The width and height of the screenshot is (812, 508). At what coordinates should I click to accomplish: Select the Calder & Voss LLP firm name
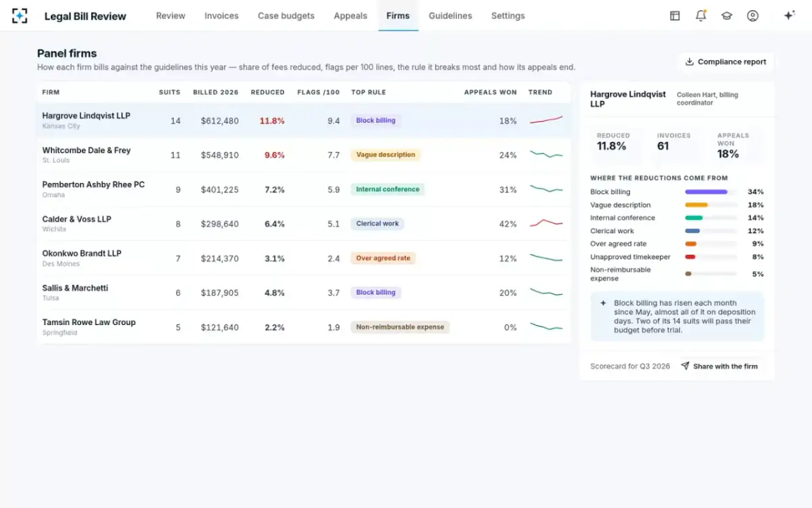point(76,219)
